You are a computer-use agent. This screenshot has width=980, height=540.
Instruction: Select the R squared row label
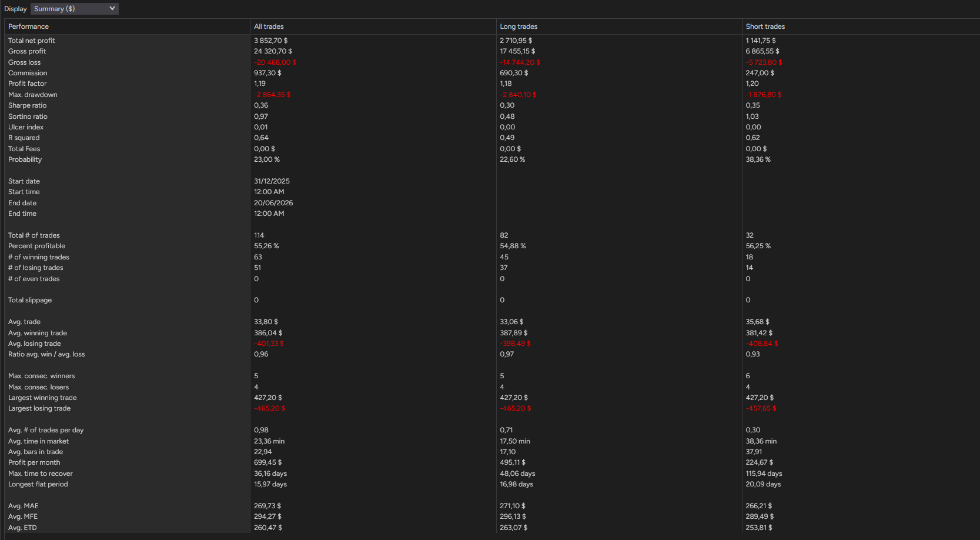click(24, 138)
